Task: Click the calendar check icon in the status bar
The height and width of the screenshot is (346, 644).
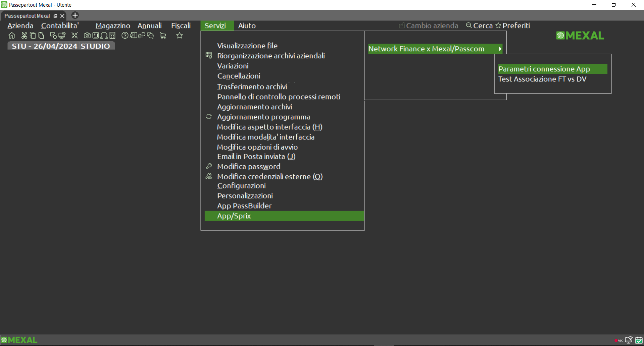Action: tap(639, 340)
